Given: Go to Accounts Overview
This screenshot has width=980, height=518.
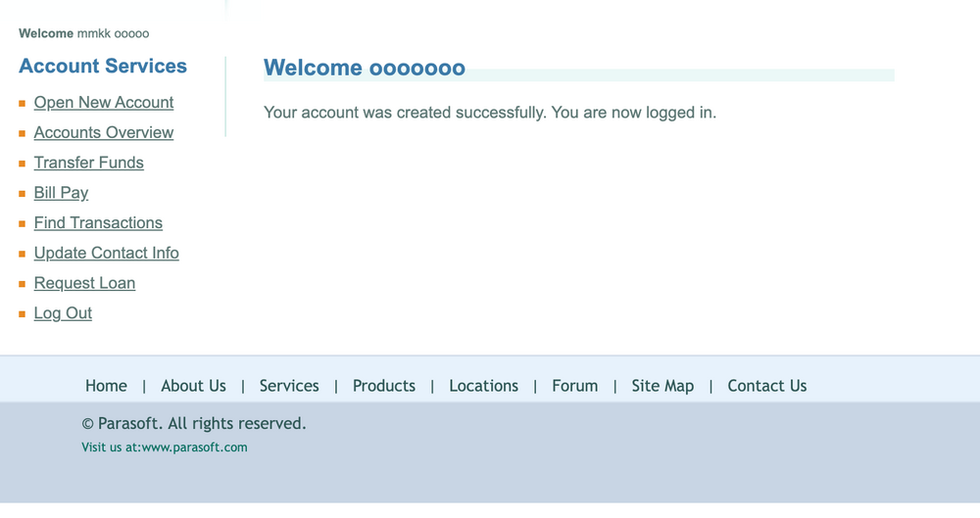Looking at the screenshot, I should [104, 132].
